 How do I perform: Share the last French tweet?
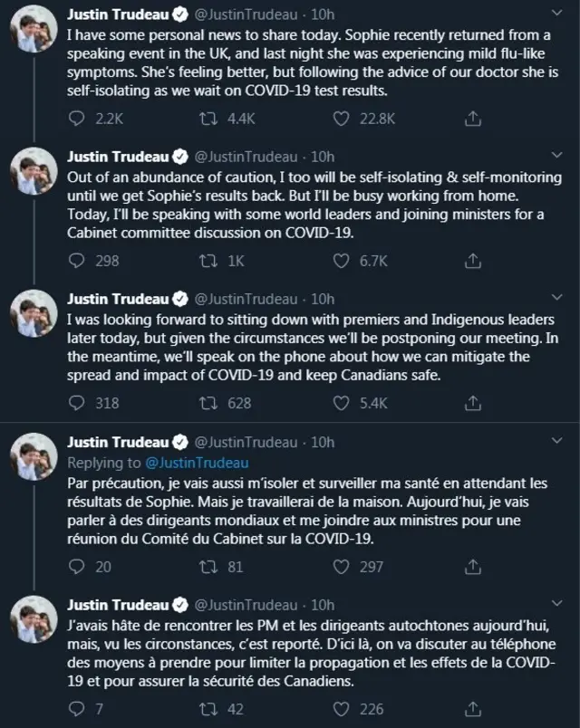pos(472,709)
